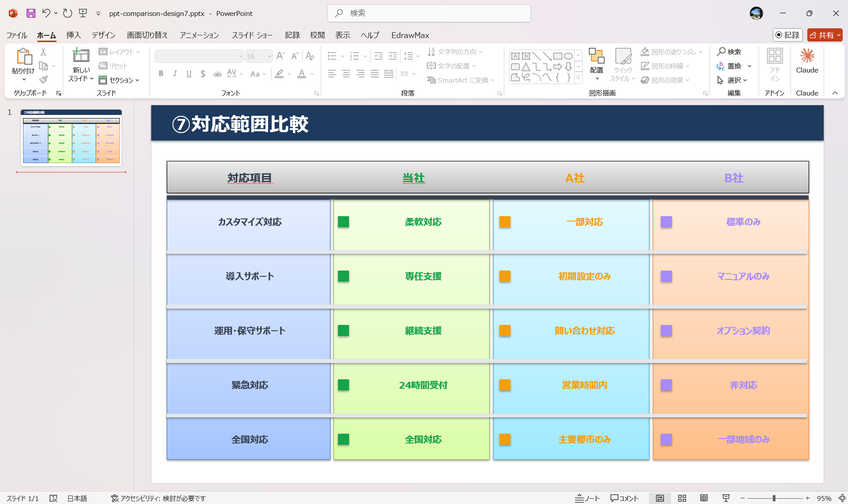
Task: Click the Redo icon
Action: (67, 13)
